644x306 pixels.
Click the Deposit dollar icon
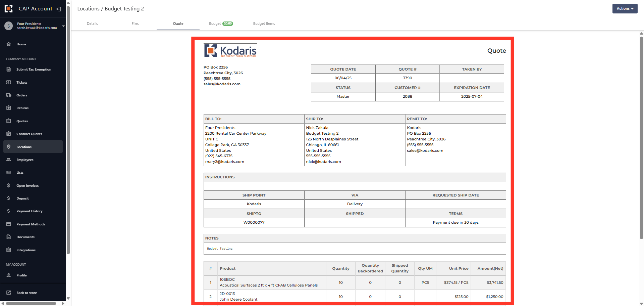point(9,198)
